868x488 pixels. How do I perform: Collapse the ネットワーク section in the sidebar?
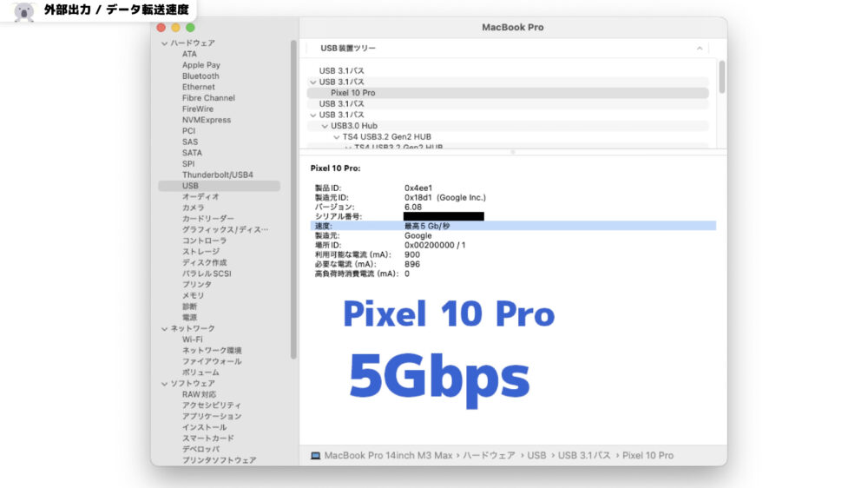[163, 329]
